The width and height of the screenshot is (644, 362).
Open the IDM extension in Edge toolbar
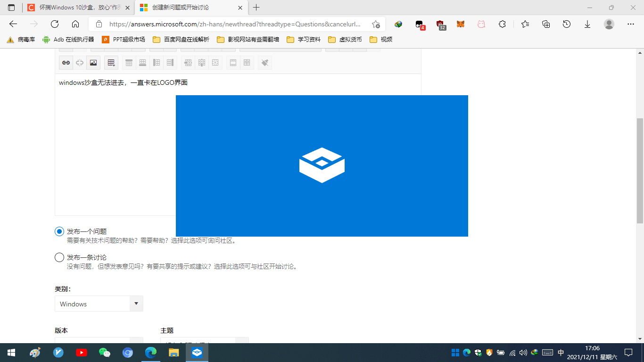tap(398, 24)
